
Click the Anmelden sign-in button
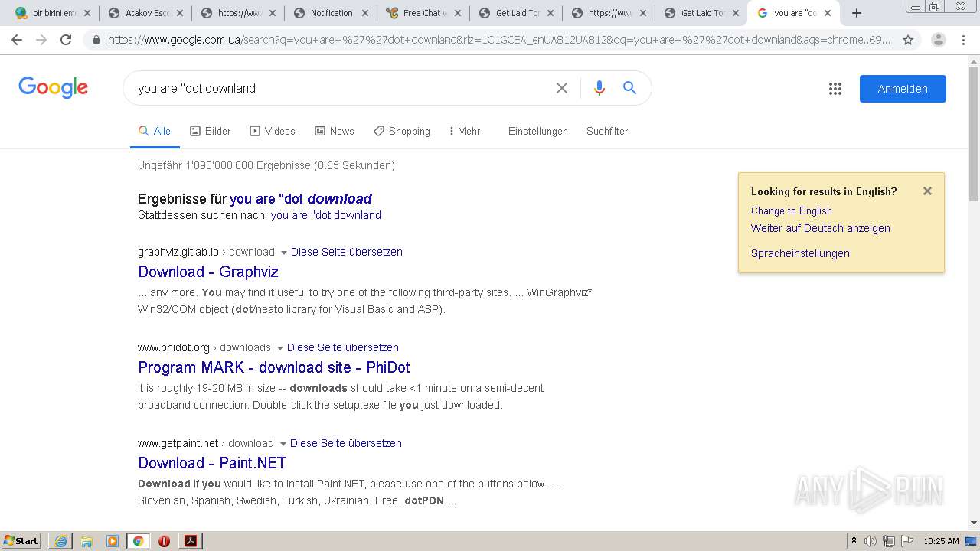[903, 89]
